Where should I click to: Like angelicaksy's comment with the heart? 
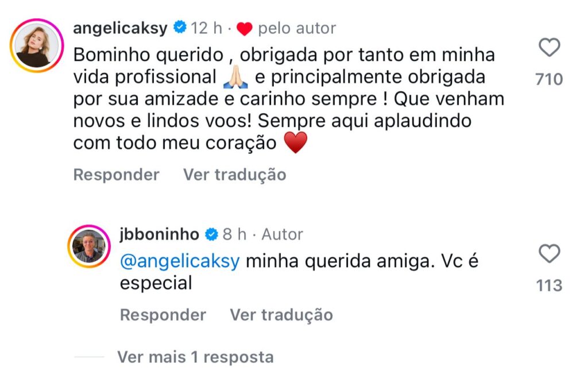tap(550, 48)
